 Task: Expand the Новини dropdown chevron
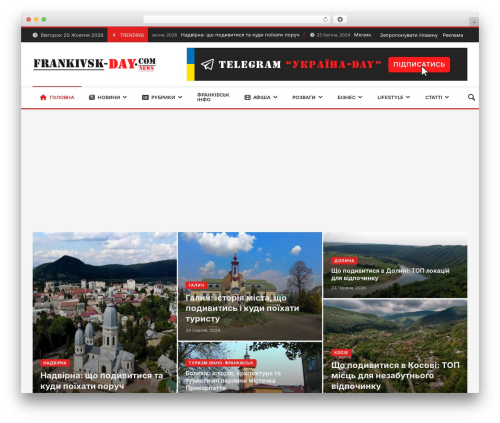(125, 97)
